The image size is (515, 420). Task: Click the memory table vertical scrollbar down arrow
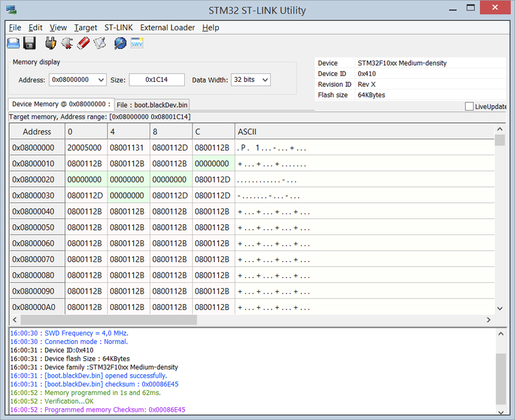click(500, 309)
